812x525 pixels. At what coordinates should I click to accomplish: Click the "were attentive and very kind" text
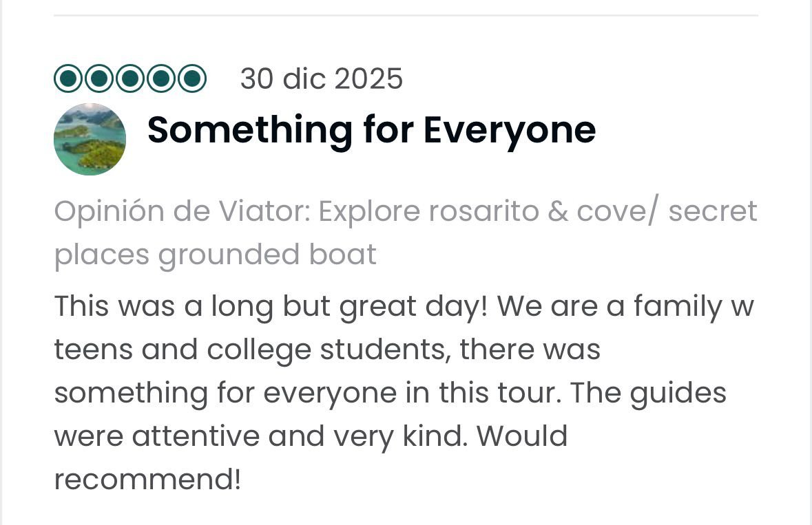coord(260,436)
